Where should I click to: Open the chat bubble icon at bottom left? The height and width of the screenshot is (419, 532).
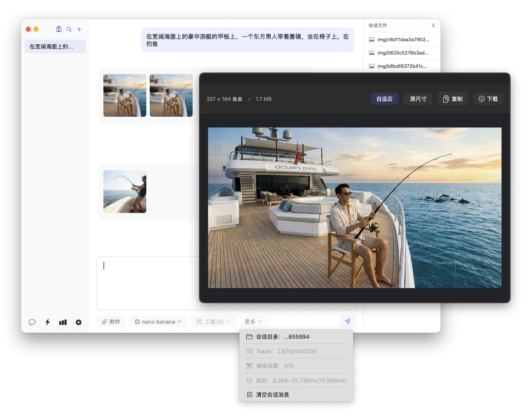(32, 322)
